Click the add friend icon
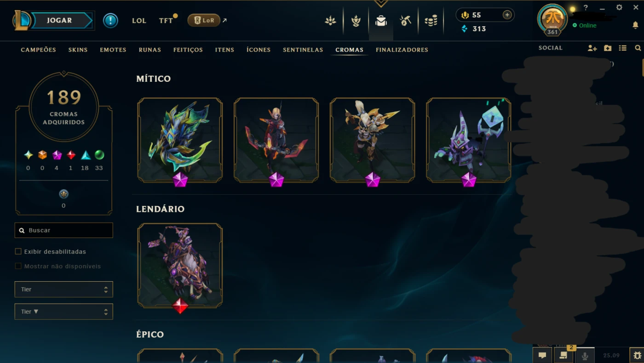Image resolution: width=644 pixels, height=363 pixels. click(x=592, y=48)
